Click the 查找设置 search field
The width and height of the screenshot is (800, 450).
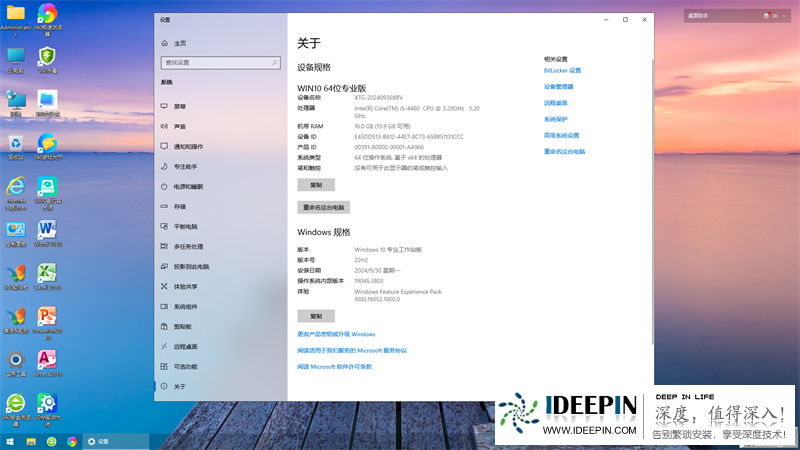[x=220, y=63]
